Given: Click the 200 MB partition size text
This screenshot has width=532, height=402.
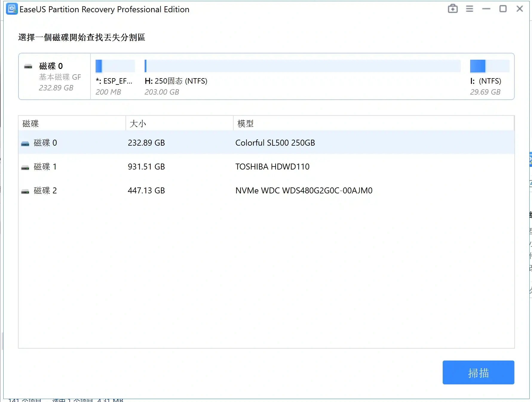Looking at the screenshot, I should tap(108, 92).
